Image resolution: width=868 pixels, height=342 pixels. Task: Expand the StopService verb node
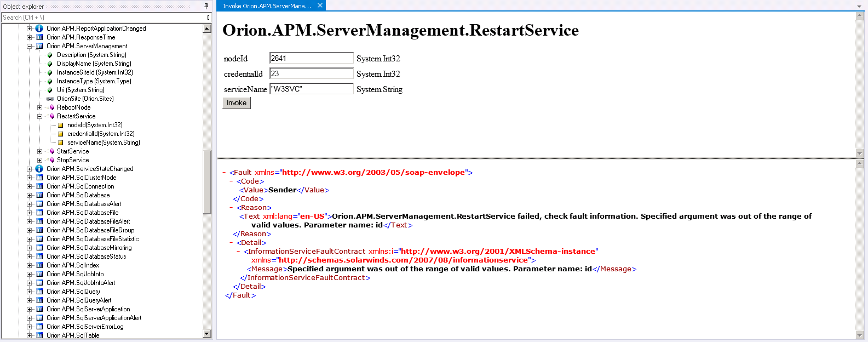point(40,160)
